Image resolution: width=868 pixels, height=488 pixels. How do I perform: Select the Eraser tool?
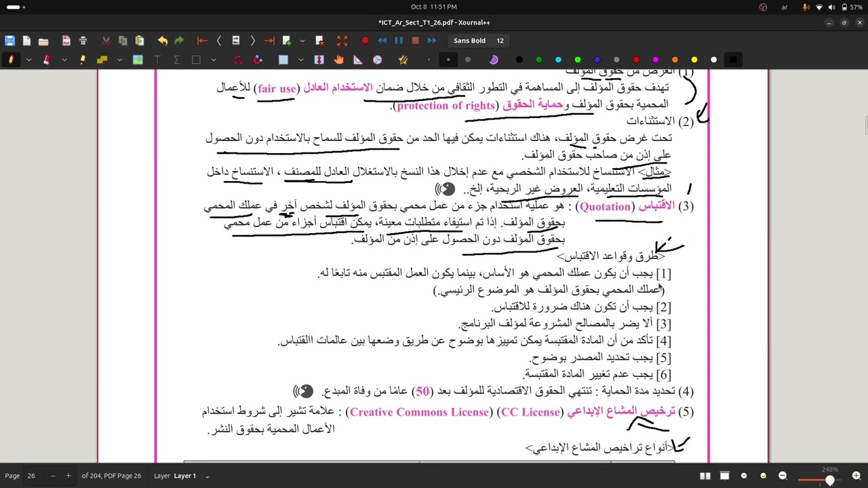pos(47,60)
